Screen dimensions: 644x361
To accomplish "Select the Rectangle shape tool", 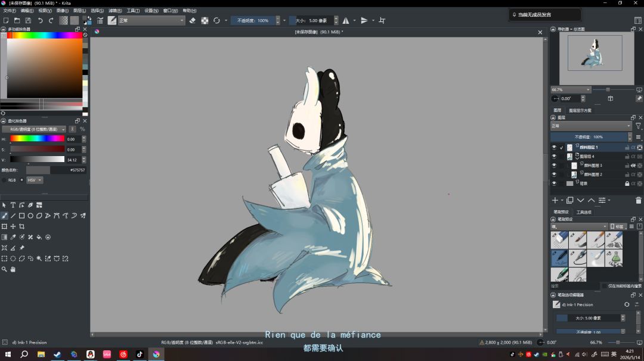I will click(22, 216).
